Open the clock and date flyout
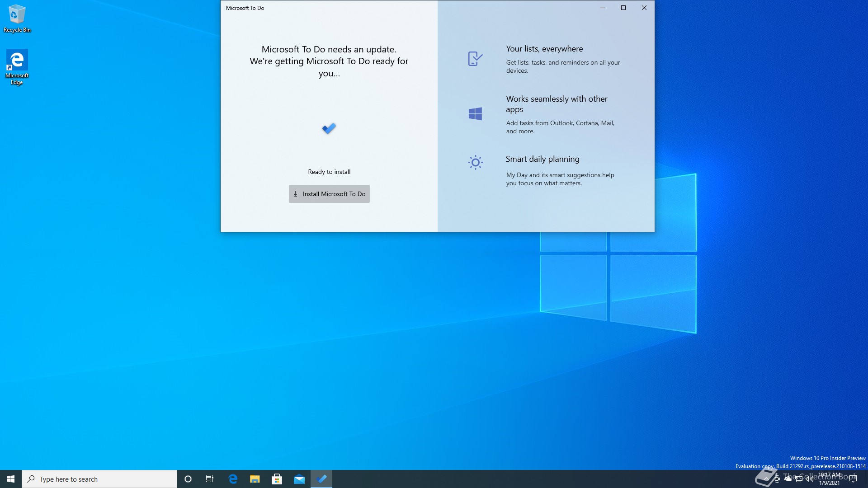 tap(830, 479)
